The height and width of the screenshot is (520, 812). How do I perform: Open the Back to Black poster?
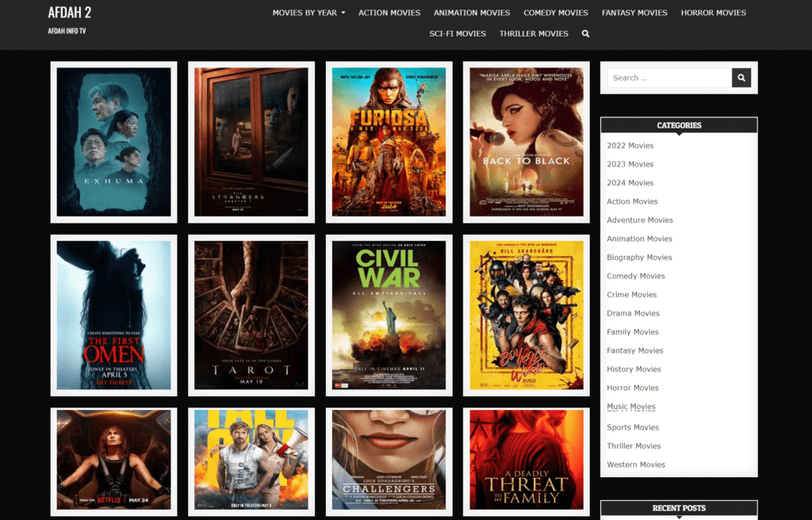pyautogui.click(x=526, y=142)
